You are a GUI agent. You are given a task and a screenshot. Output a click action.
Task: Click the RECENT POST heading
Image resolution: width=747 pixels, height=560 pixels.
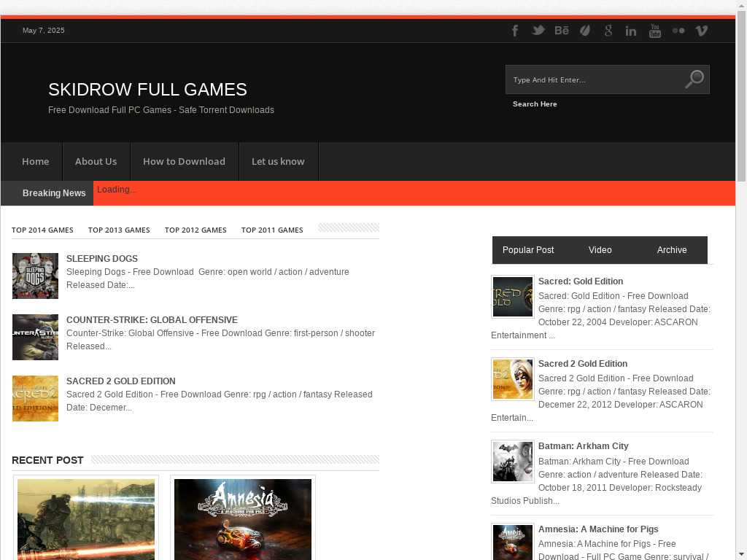[47, 461]
